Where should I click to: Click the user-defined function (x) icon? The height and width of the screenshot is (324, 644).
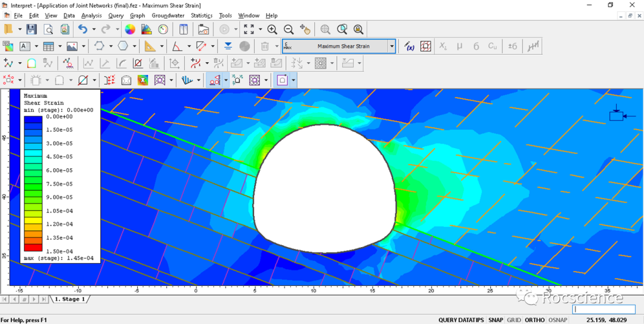coord(409,46)
